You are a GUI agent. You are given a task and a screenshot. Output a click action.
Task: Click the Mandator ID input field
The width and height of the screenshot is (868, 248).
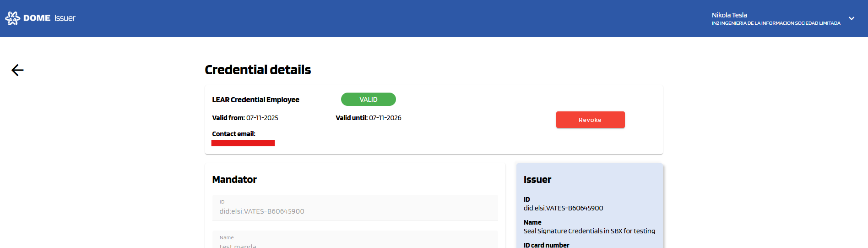pyautogui.click(x=354, y=211)
